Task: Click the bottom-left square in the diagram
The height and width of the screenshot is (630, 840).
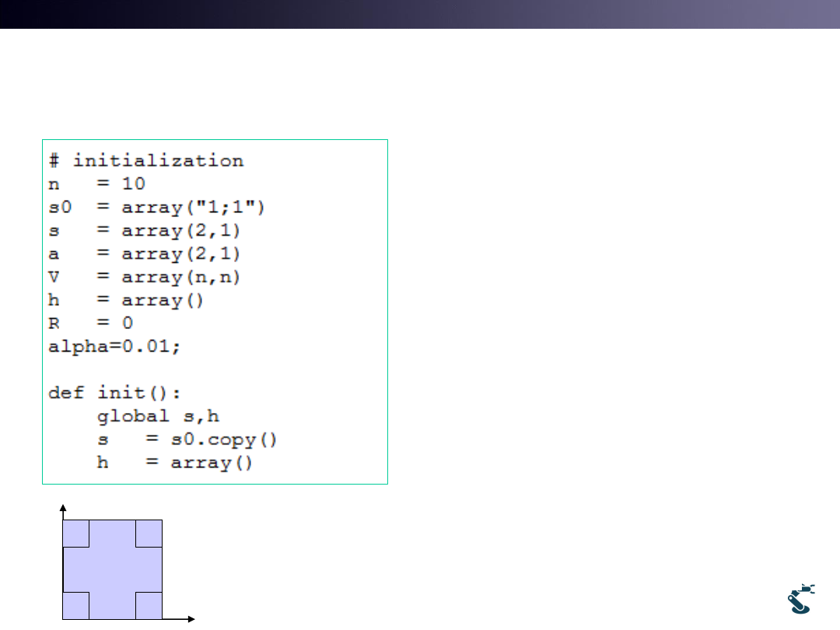Action: tap(75, 605)
